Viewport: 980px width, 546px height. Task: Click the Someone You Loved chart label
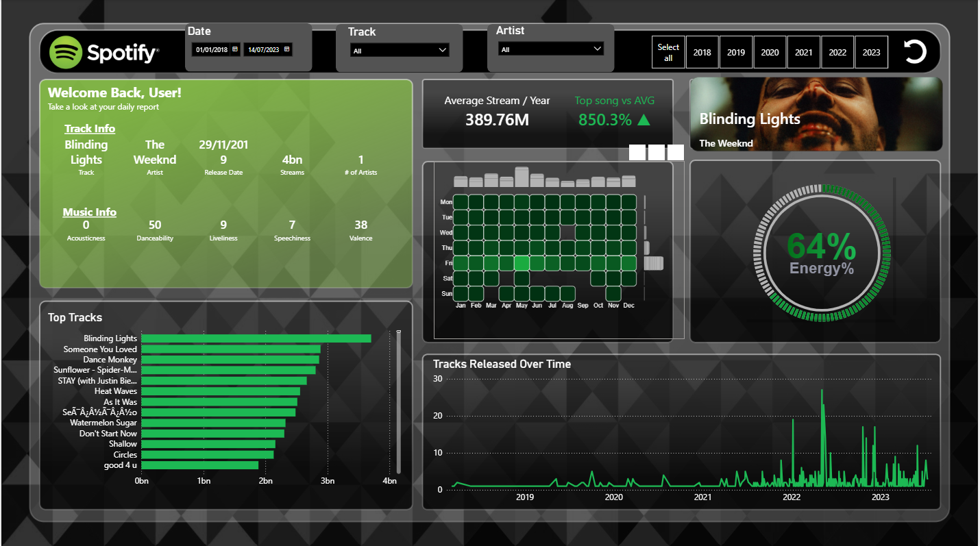[100, 349]
